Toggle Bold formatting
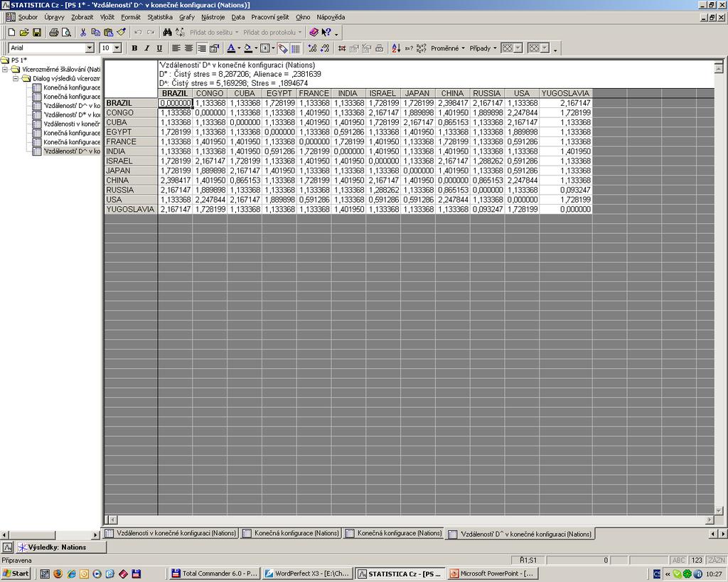The image size is (728, 582). 134,48
